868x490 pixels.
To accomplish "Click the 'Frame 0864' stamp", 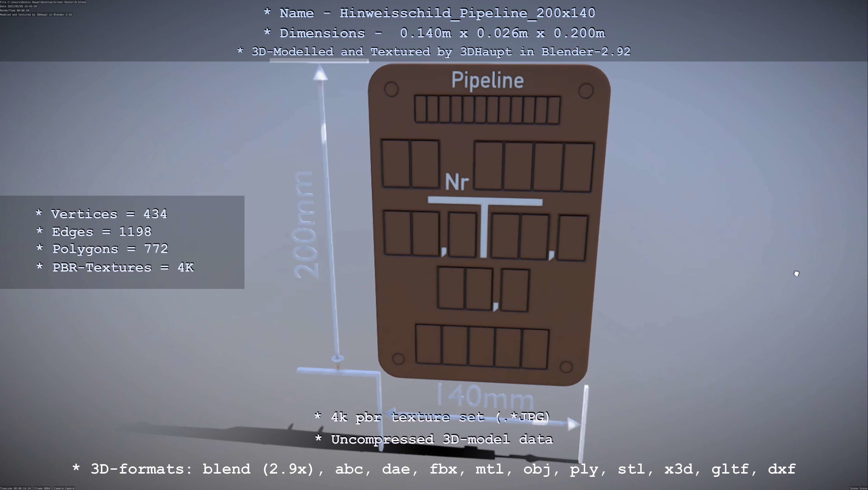I will click(42, 488).
